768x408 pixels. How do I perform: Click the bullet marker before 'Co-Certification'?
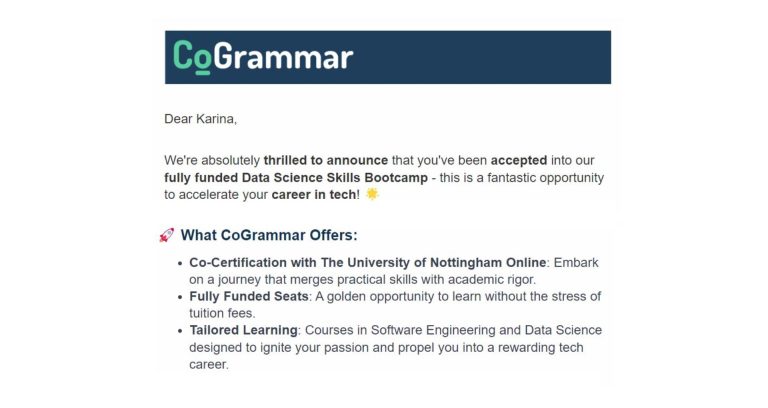coord(180,263)
